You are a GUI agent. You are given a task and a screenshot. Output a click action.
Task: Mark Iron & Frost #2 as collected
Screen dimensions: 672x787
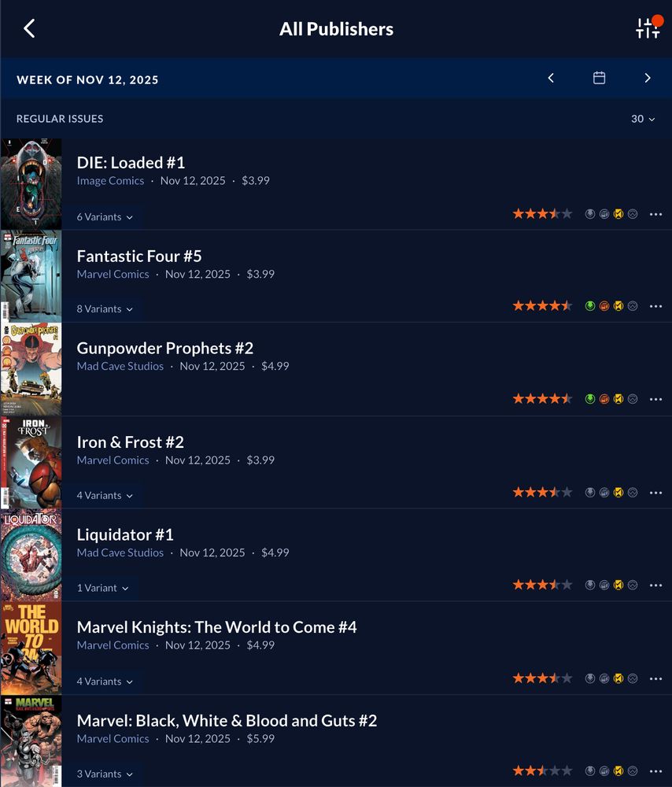[x=604, y=493]
